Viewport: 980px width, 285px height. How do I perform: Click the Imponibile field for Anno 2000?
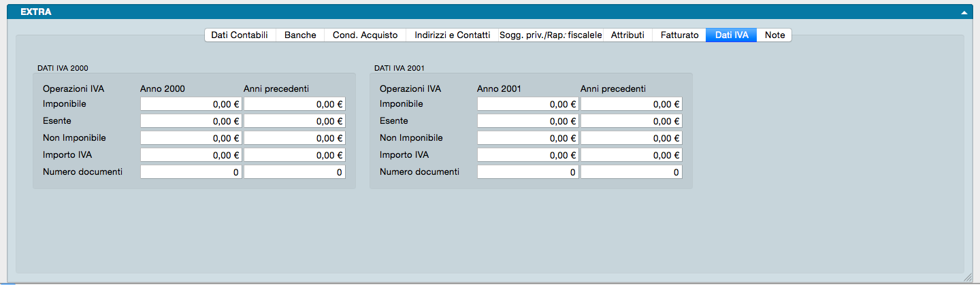[191, 104]
